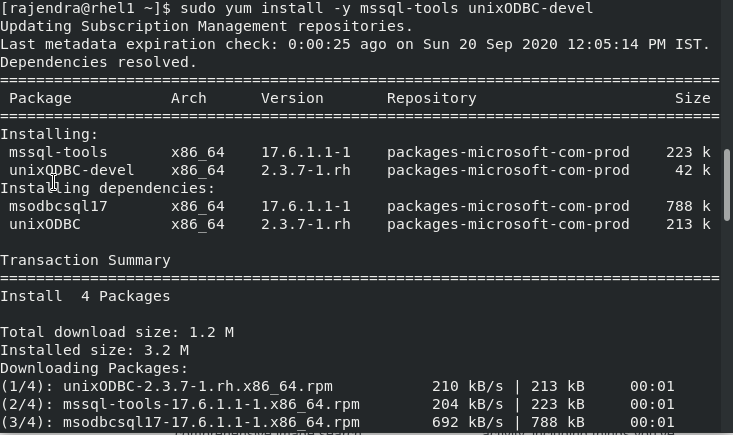Click the Size column header
733x435 pixels.
click(x=692, y=98)
